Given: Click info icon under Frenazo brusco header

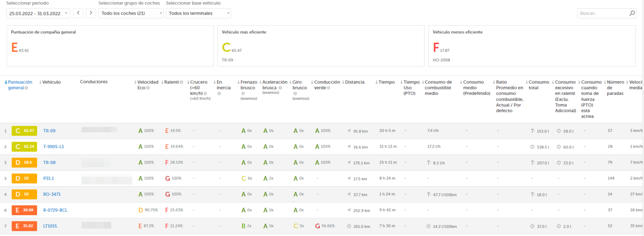Looking at the screenshot, I should pos(243,93).
